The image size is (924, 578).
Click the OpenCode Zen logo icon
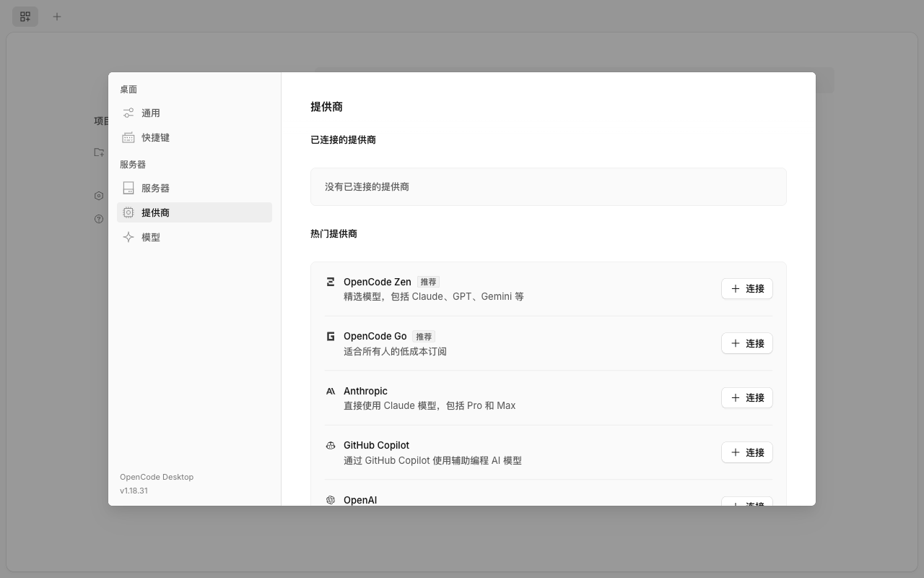(x=331, y=282)
